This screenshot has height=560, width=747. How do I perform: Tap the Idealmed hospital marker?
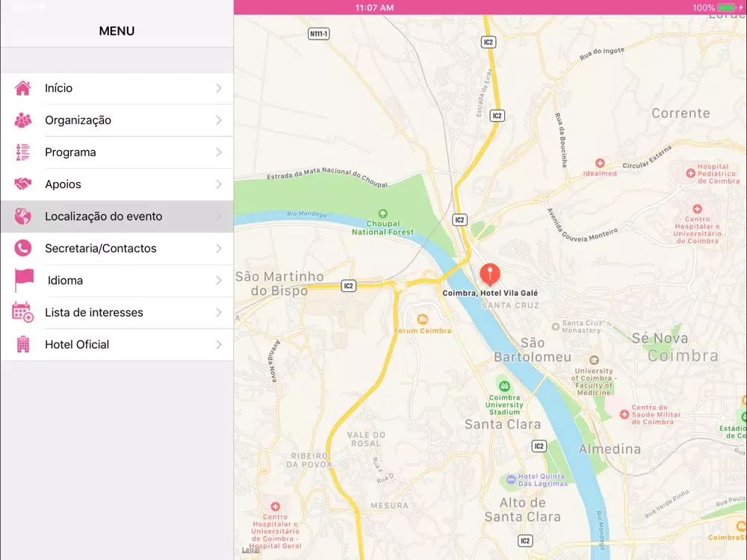tap(600, 163)
